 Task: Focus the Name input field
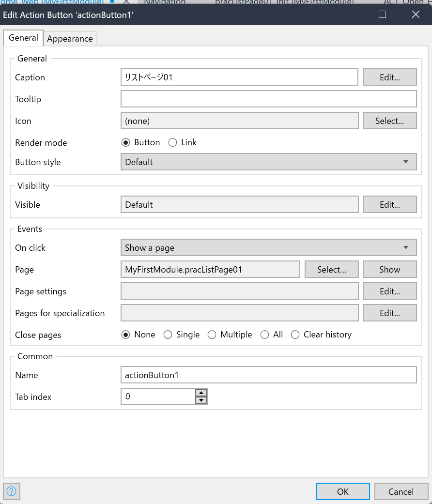point(268,375)
